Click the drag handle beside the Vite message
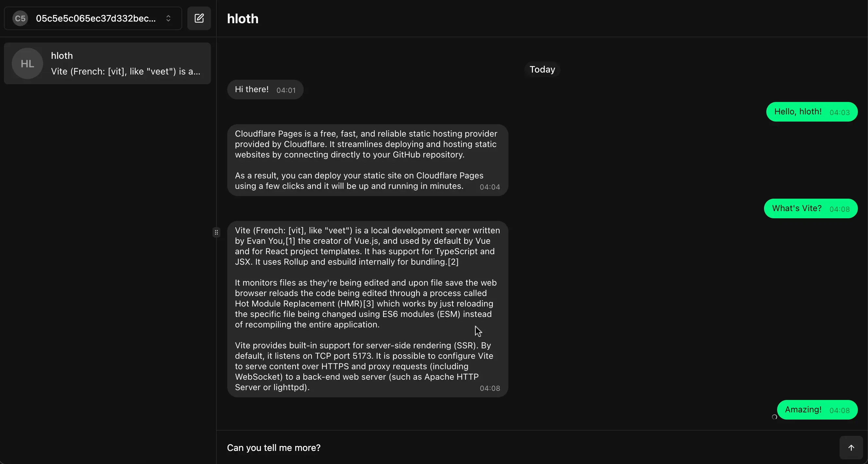Viewport: 868px width, 464px height. coord(217,232)
